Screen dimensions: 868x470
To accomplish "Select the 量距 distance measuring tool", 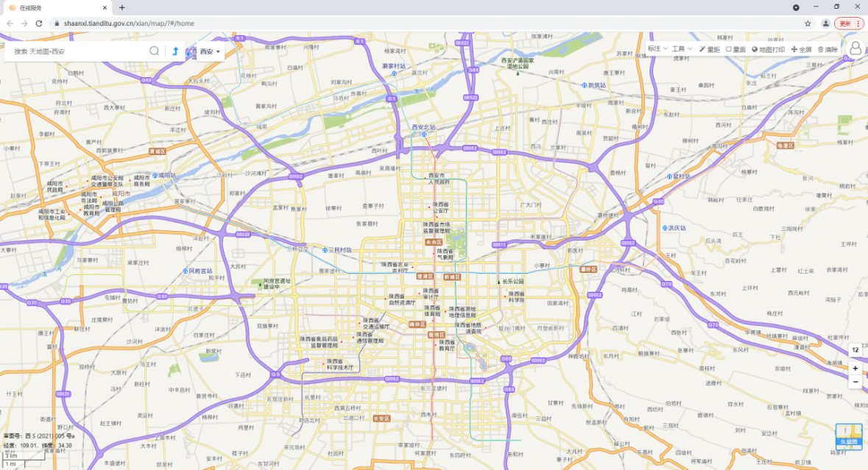I will tap(709, 49).
